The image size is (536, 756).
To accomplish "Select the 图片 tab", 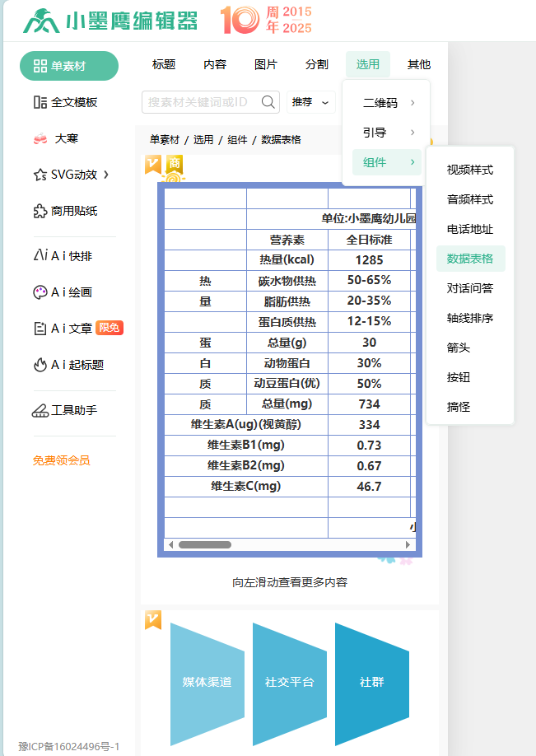I will (266, 64).
